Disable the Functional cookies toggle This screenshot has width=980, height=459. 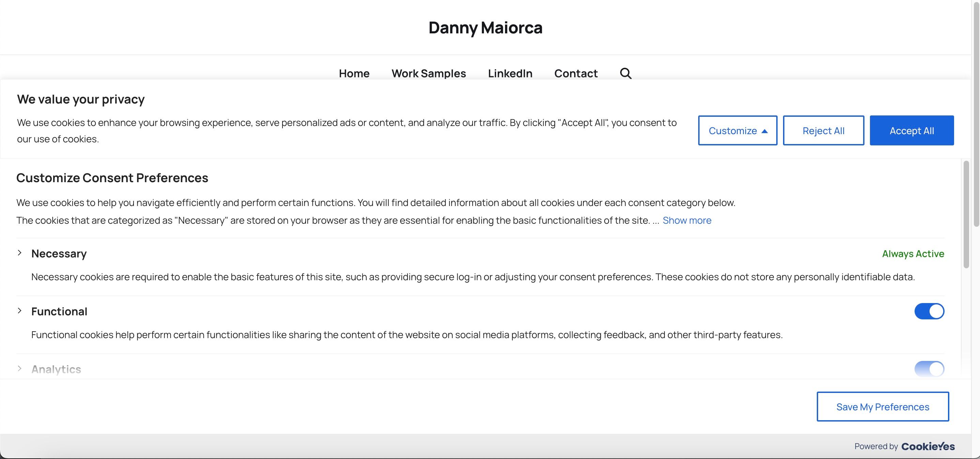[929, 312]
